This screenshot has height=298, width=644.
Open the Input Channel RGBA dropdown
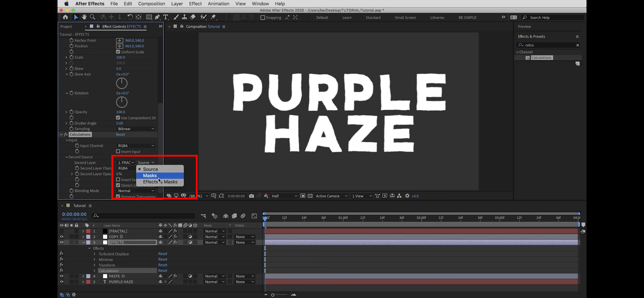tap(136, 146)
